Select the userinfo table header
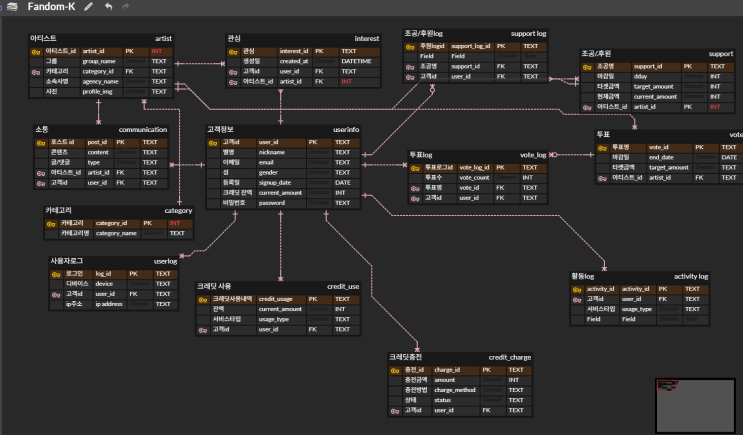 click(283, 130)
